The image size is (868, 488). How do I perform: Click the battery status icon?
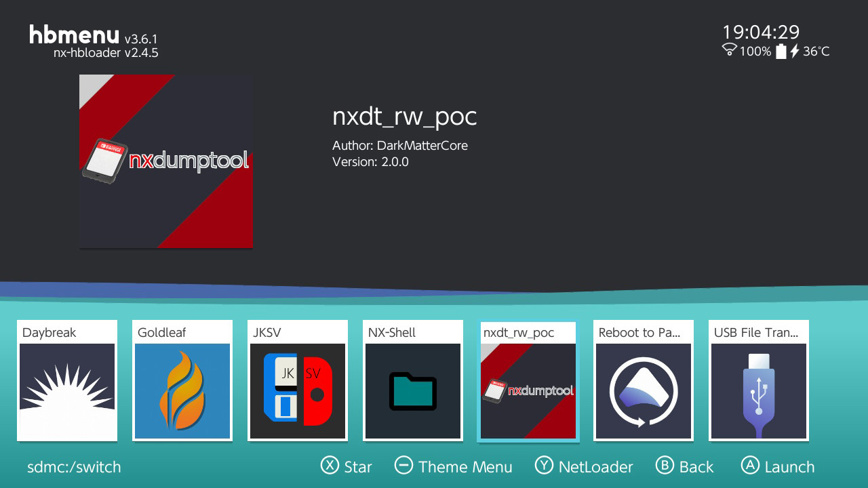pos(781,51)
